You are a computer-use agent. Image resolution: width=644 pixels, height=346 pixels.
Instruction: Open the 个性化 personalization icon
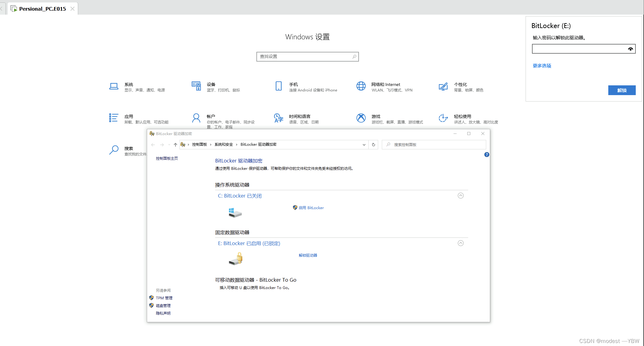(x=443, y=87)
